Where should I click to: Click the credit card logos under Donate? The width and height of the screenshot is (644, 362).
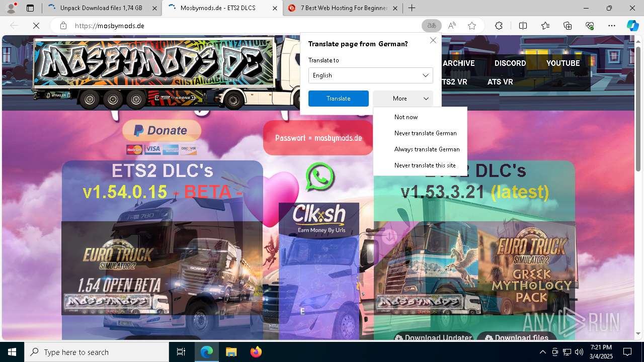[162, 149]
